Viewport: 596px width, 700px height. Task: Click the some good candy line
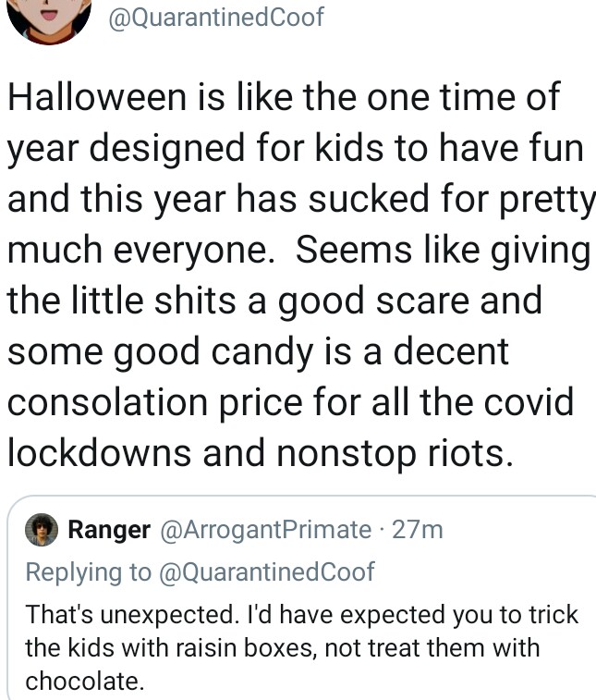tap(258, 351)
